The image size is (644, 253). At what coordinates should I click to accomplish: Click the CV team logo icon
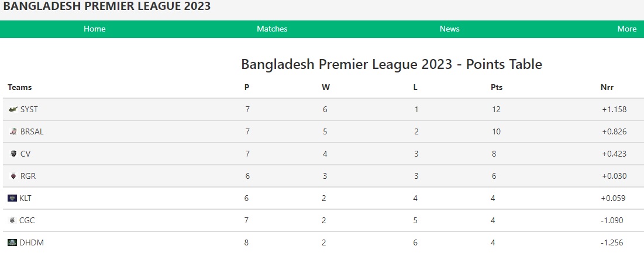[x=13, y=154]
